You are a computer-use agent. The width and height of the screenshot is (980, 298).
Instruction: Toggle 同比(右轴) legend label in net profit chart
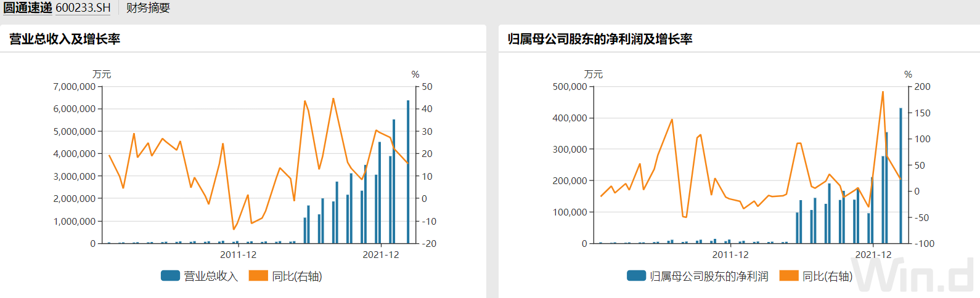(827, 276)
